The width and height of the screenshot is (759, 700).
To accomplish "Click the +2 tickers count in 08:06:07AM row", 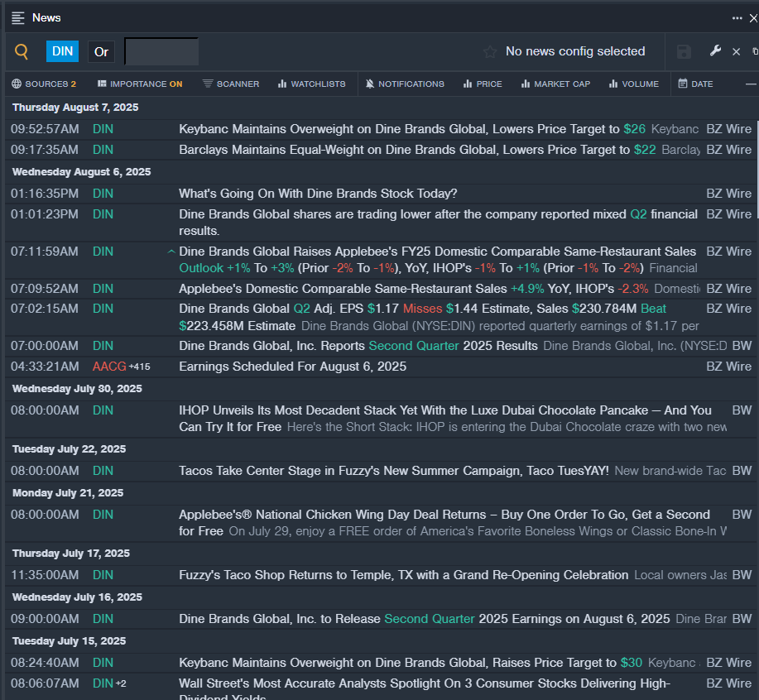I will 121,683.
